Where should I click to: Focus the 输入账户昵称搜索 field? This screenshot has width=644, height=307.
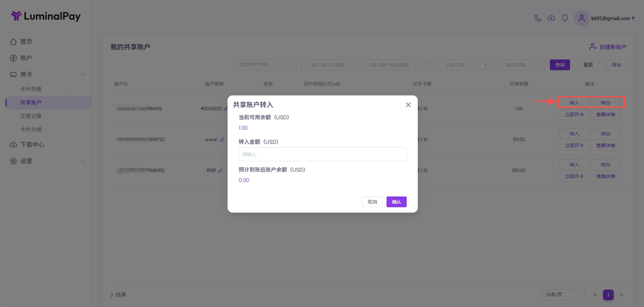390,65
